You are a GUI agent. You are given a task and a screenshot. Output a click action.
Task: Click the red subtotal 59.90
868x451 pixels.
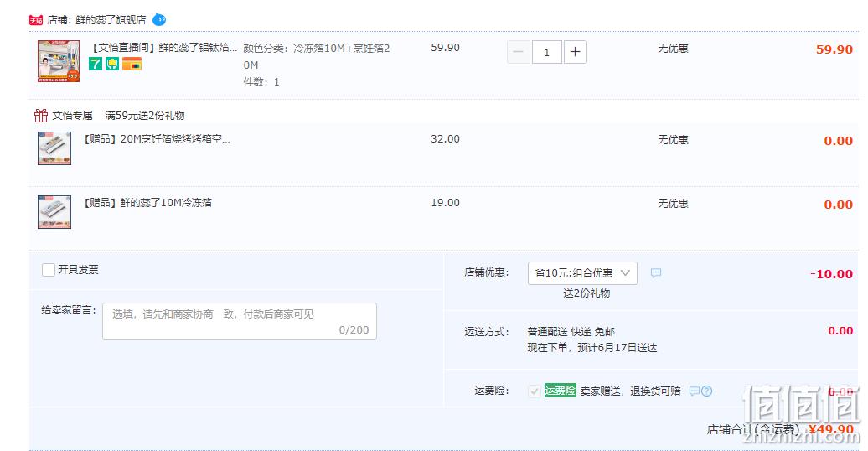(x=834, y=49)
